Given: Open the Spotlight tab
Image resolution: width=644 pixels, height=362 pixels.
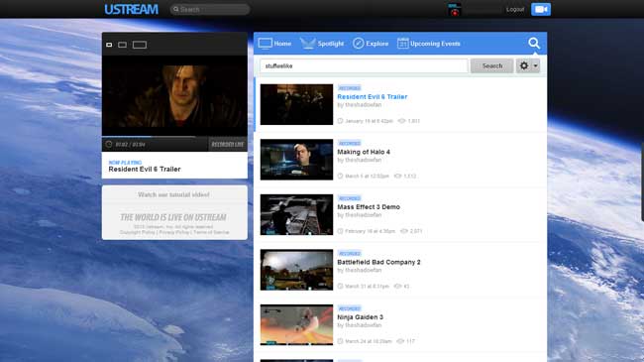Looking at the screenshot, I should [x=322, y=44].
